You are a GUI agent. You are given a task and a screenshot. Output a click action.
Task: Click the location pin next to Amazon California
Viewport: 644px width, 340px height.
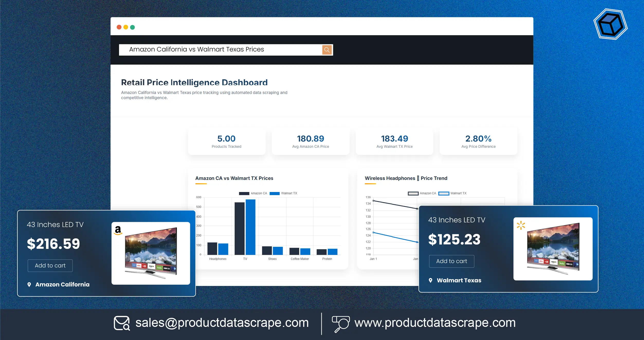(29, 284)
